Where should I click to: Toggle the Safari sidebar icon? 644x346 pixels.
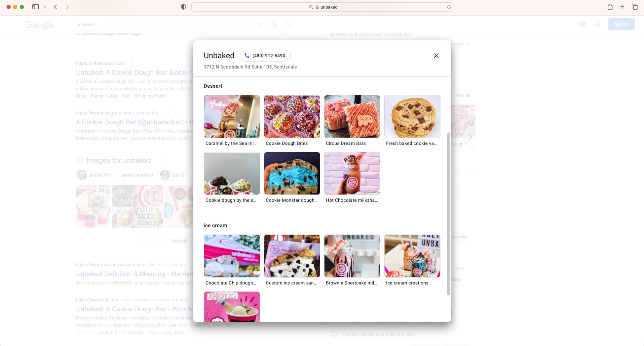(x=35, y=7)
